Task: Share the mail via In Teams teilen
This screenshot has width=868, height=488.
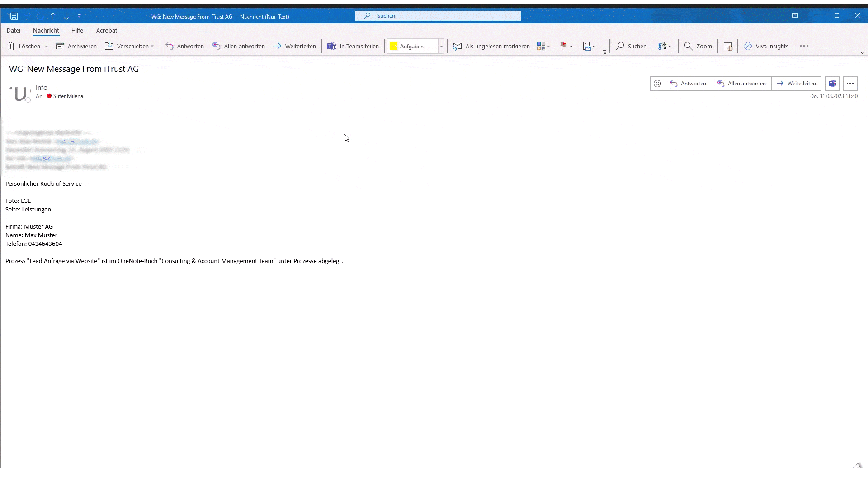Action: (353, 46)
